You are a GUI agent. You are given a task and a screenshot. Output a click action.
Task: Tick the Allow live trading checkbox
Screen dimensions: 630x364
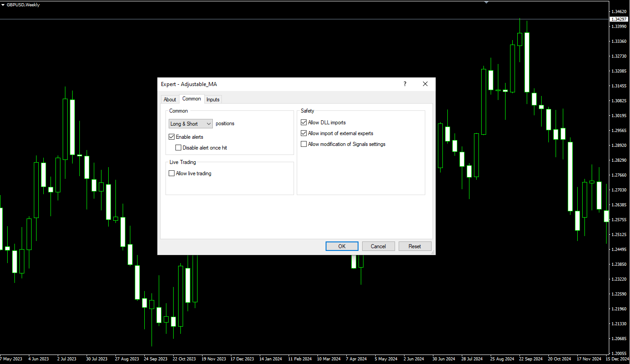(172, 173)
